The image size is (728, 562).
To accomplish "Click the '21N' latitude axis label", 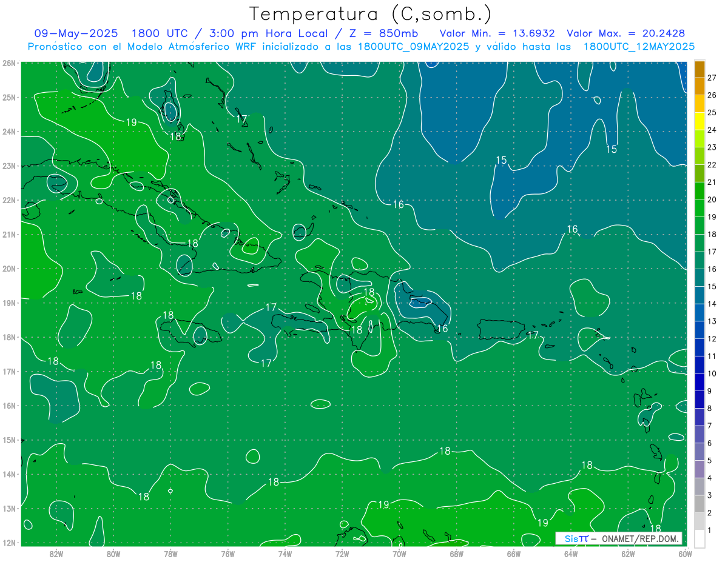I will (x=8, y=234).
